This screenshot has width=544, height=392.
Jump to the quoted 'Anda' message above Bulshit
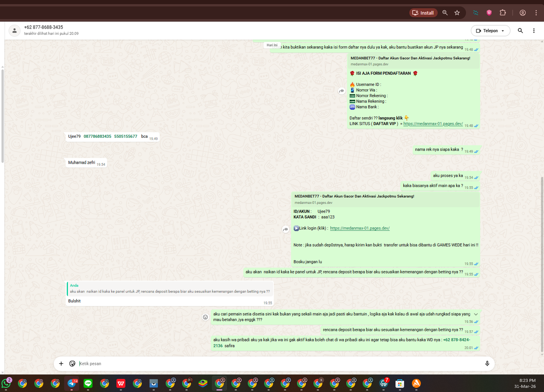tap(170, 289)
